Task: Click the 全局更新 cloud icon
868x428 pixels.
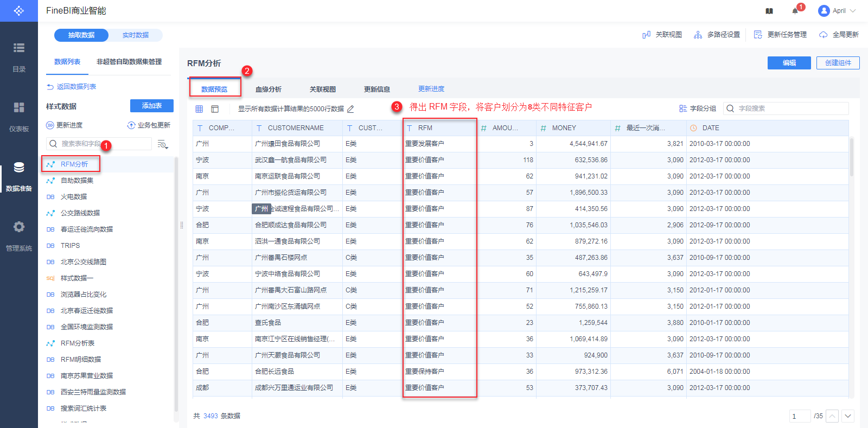Action: pyautogui.click(x=824, y=35)
